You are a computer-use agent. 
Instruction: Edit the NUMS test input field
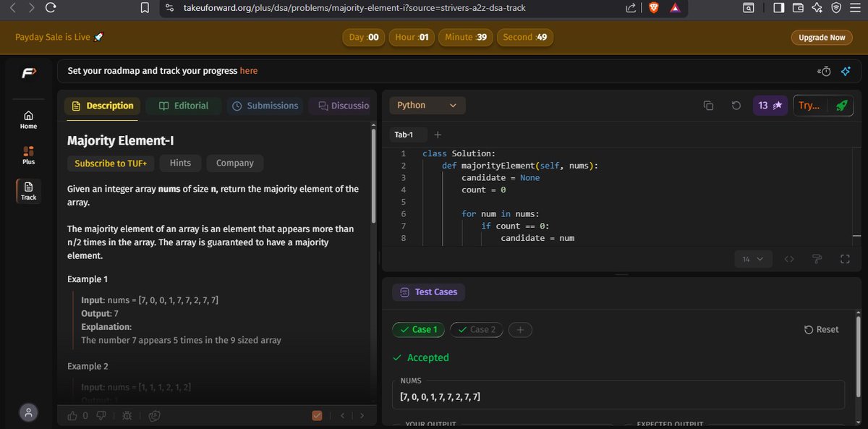tap(618, 394)
